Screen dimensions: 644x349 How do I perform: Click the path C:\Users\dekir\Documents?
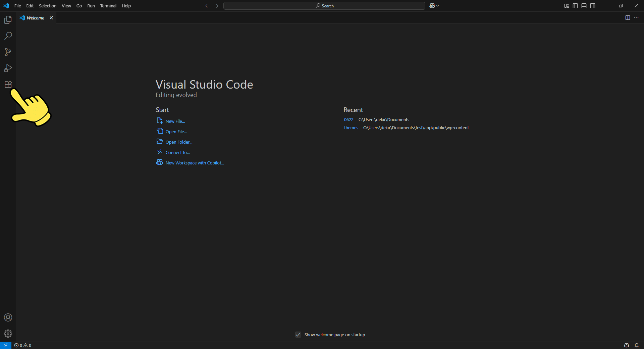tap(384, 120)
